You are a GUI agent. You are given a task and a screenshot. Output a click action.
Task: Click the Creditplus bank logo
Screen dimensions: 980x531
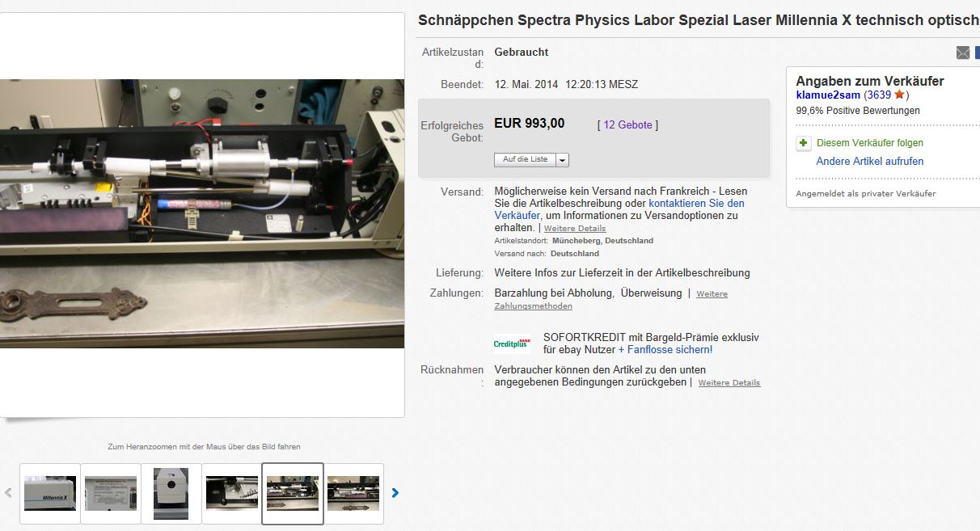tap(512, 343)
